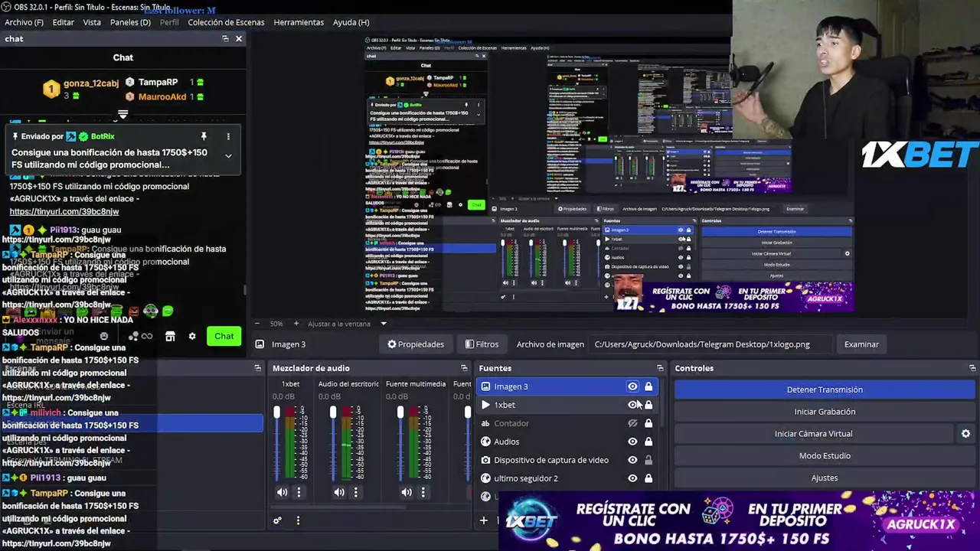Screen dimensions: 980x551
Task: Click Examinar to browse image file
Action: click(861, 344)
